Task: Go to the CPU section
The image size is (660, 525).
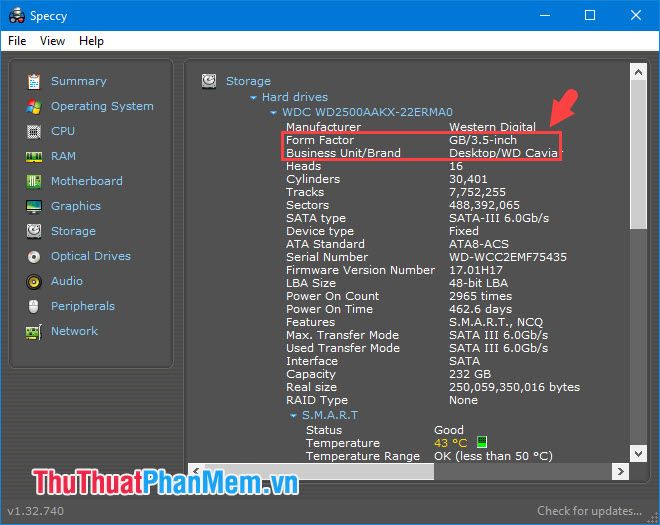Action: [x=63, y=131]
